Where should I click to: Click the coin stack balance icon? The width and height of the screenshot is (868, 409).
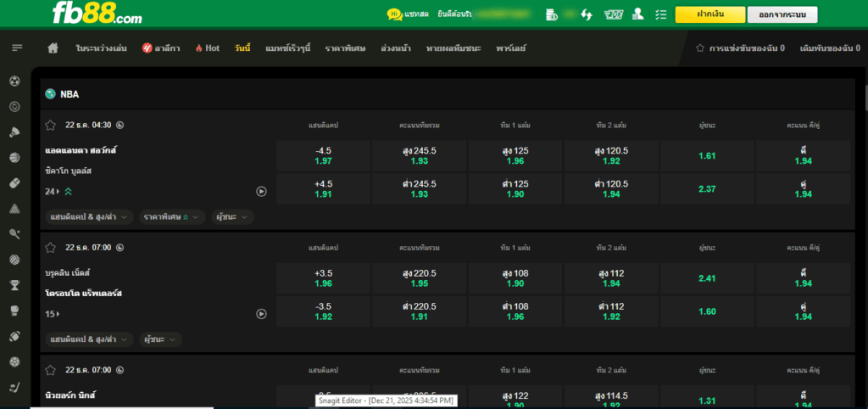(x=551, y=14)
